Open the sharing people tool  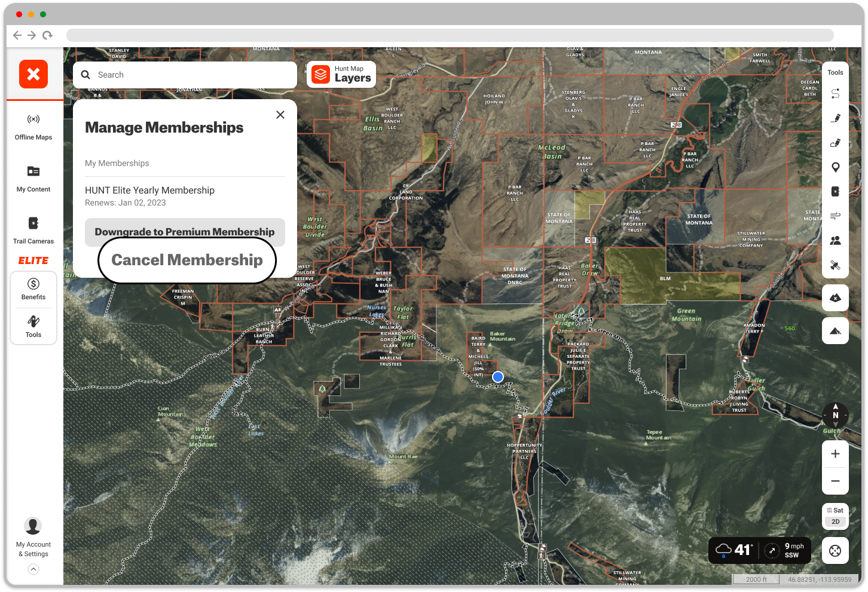tap(836, 240)
